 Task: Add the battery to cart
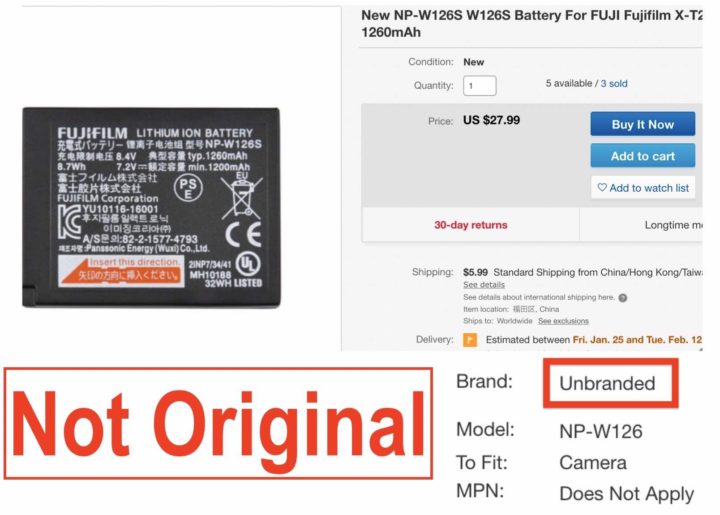coord(642,156)
